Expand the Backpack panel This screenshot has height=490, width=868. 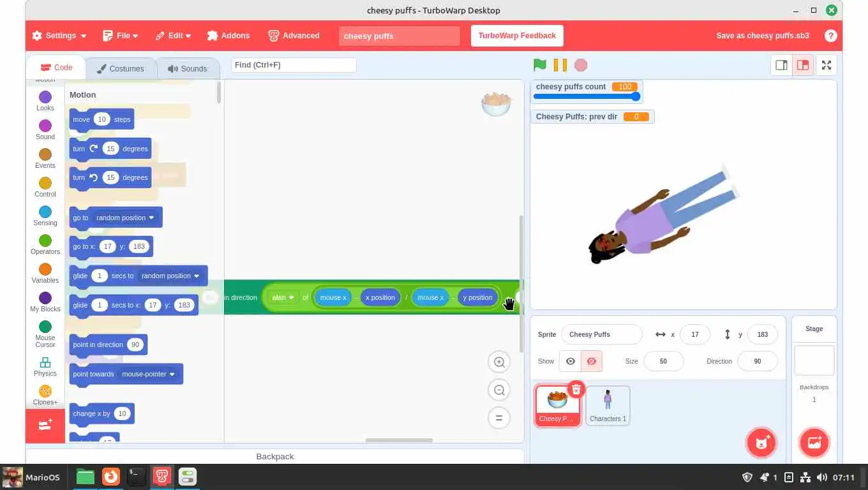pyautogui.click(x=275, y=456)
